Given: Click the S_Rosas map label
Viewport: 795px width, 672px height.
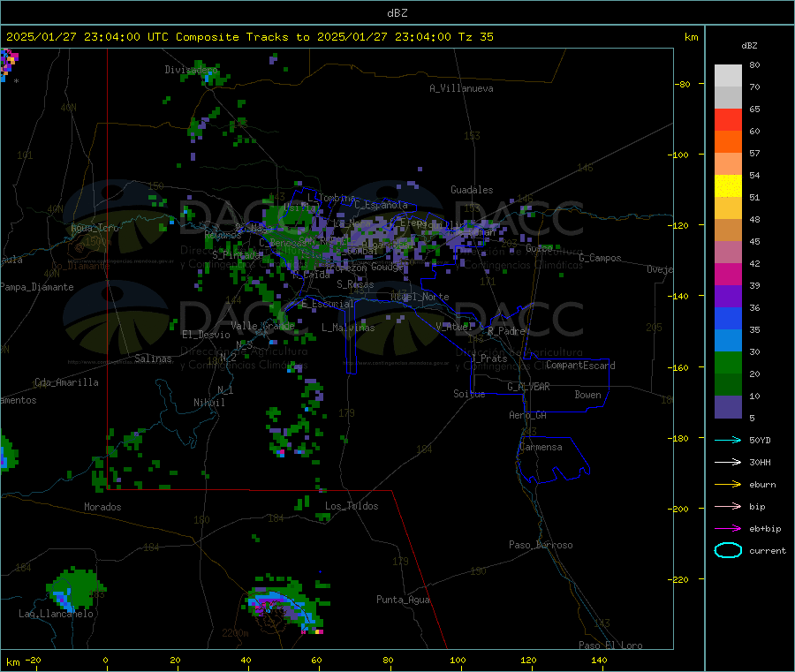Looking at the screenshot, I should (355, 284).
